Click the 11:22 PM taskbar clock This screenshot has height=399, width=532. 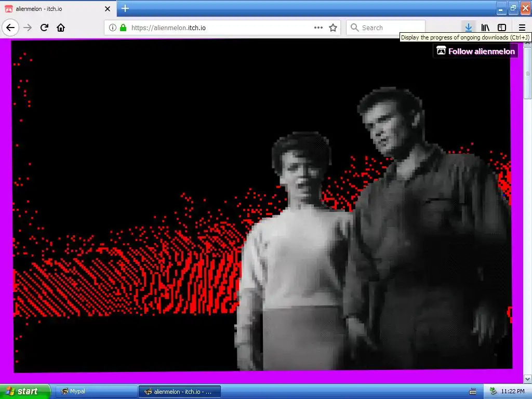pos(512,391)
